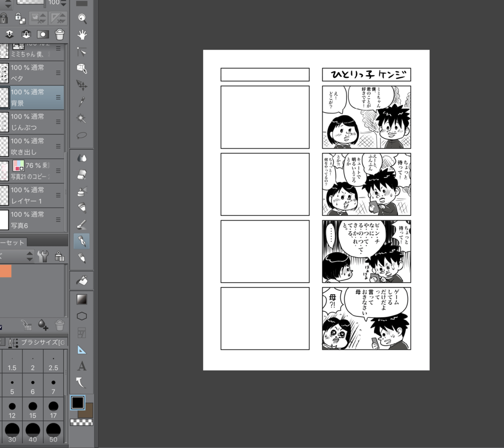Choose brush size 40
This screenshot has height=448, width=504.
tap(33, 433)
